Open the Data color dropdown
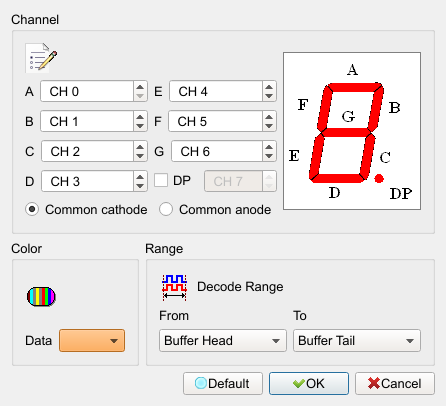The height and width of the screenshot is (406, 446). click(x=92, y=341)
